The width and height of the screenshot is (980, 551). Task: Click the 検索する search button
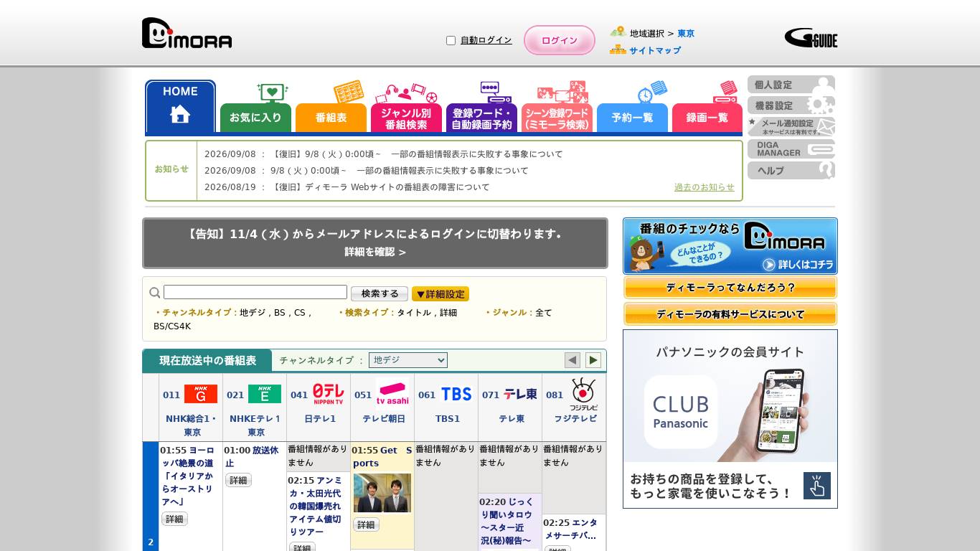click(x=380, y=293)
